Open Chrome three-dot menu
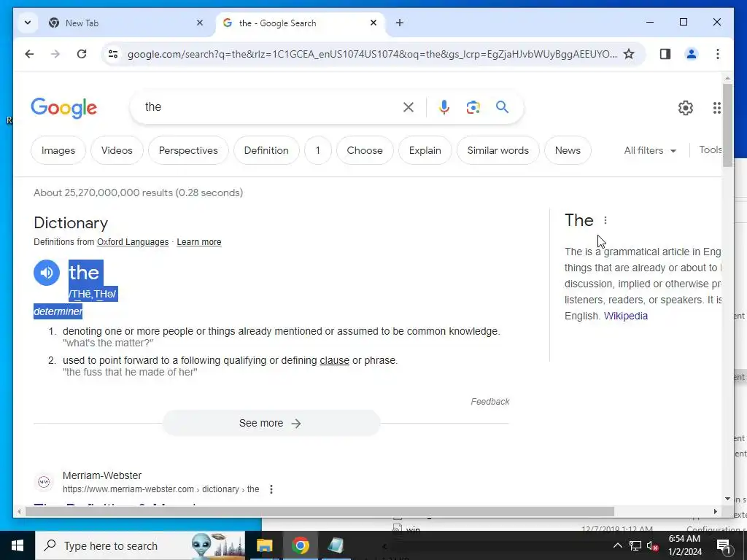The image size is (747, 560). click(718, 54)
